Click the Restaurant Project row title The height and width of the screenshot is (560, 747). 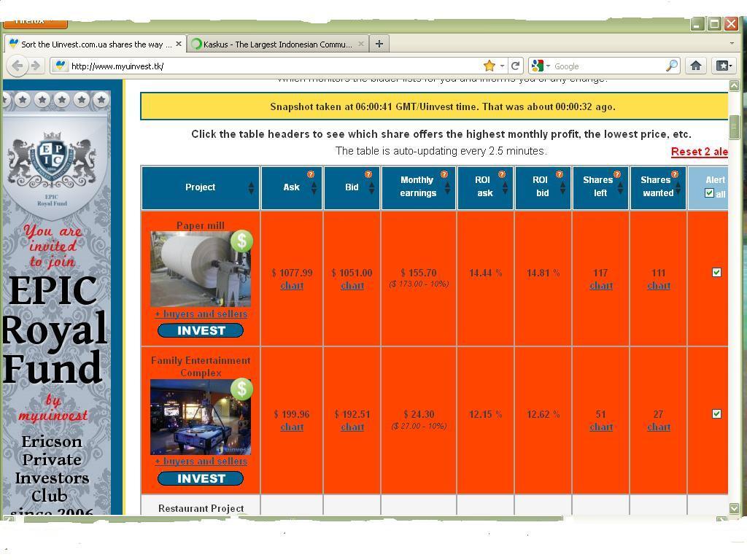[201, 508]
